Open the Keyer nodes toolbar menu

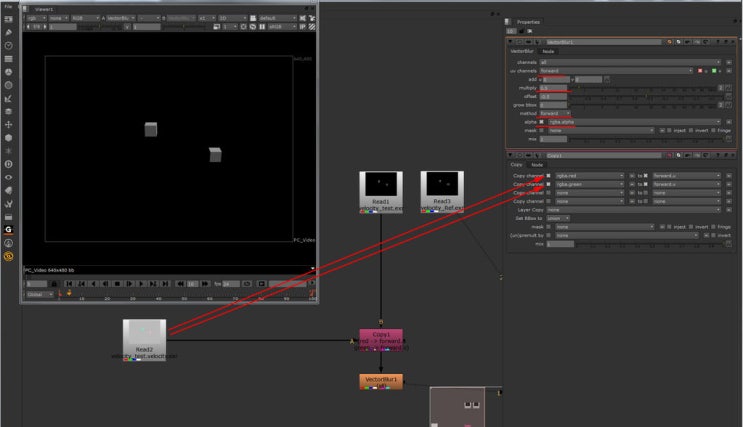[x=8, y=99]
